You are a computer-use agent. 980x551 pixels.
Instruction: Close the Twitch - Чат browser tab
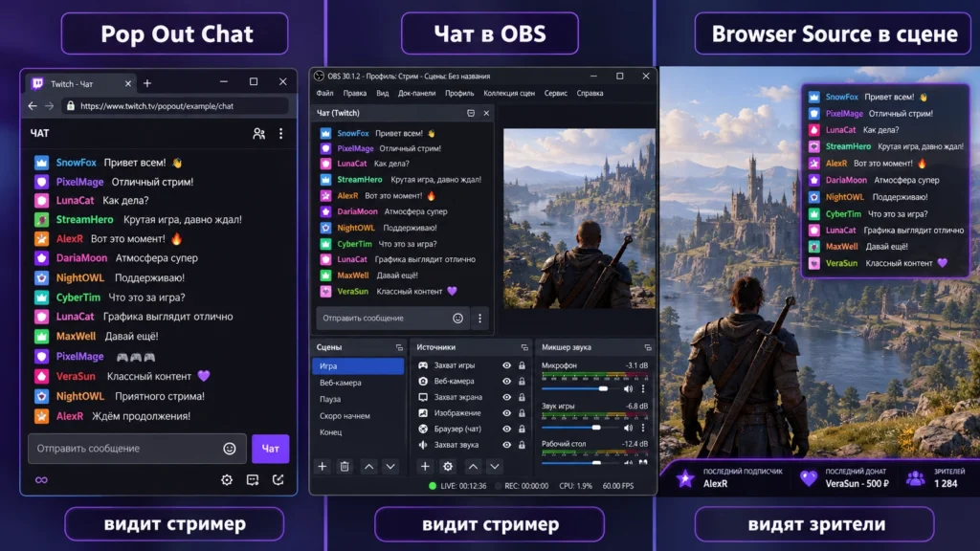(x=128, y=83)
